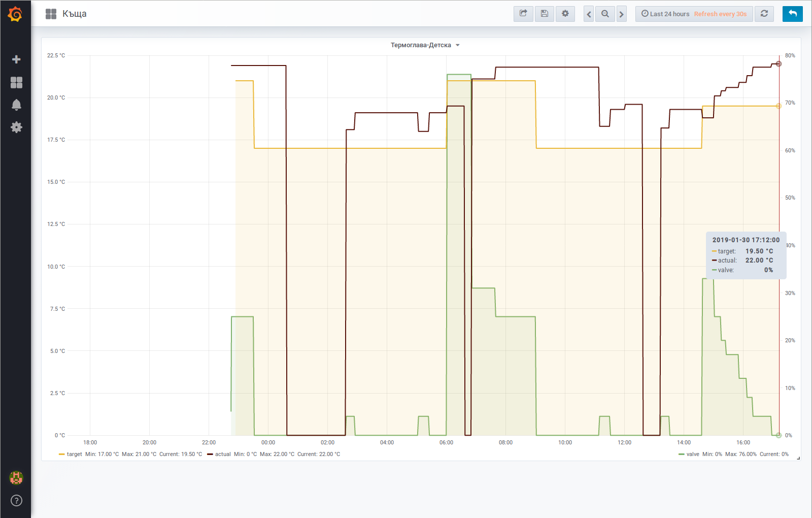812x518 pixels.
Task: Zoom out the time range with magnifier
Action: coord(604,14)
